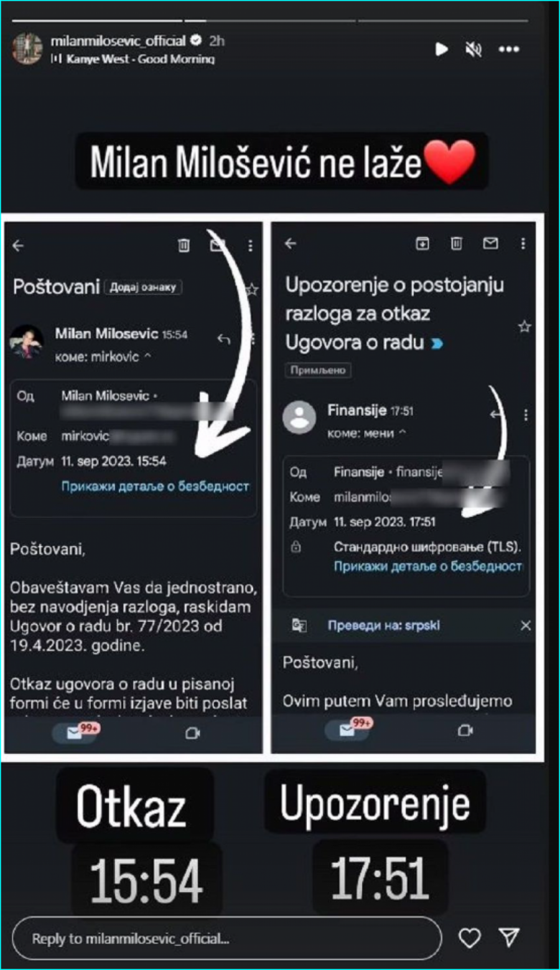Close the translate bar
The width and height of the screenshot is (560, 970).
[526, 625]
